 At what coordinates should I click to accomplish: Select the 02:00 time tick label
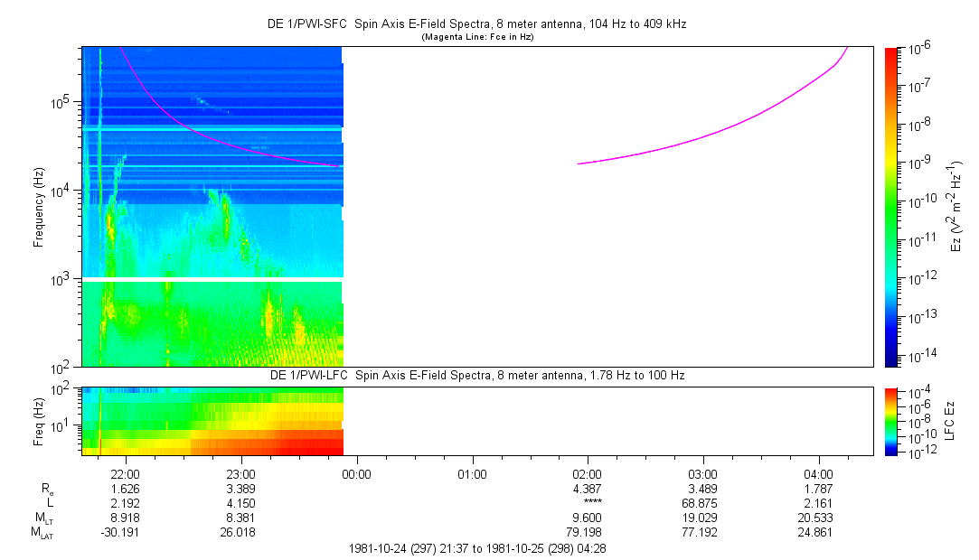coord(588,474)
